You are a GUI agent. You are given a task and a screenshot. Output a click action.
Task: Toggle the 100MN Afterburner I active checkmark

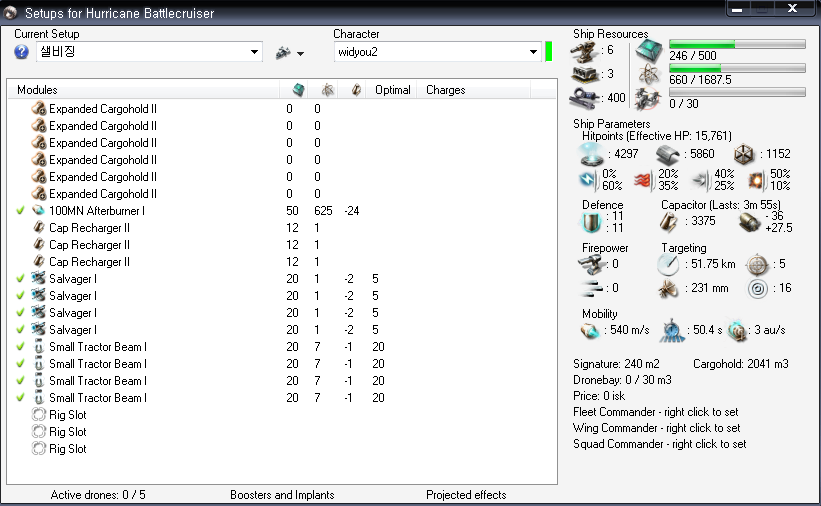point(20,211)
